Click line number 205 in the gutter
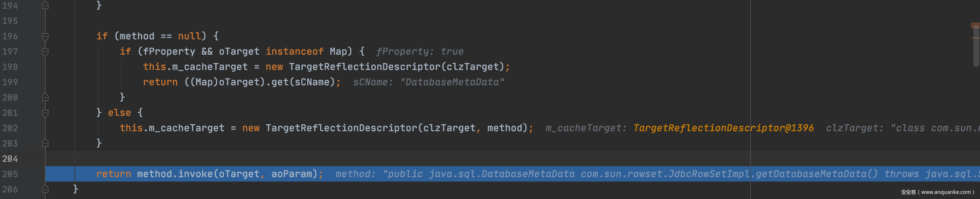 [x=10, y=174]
